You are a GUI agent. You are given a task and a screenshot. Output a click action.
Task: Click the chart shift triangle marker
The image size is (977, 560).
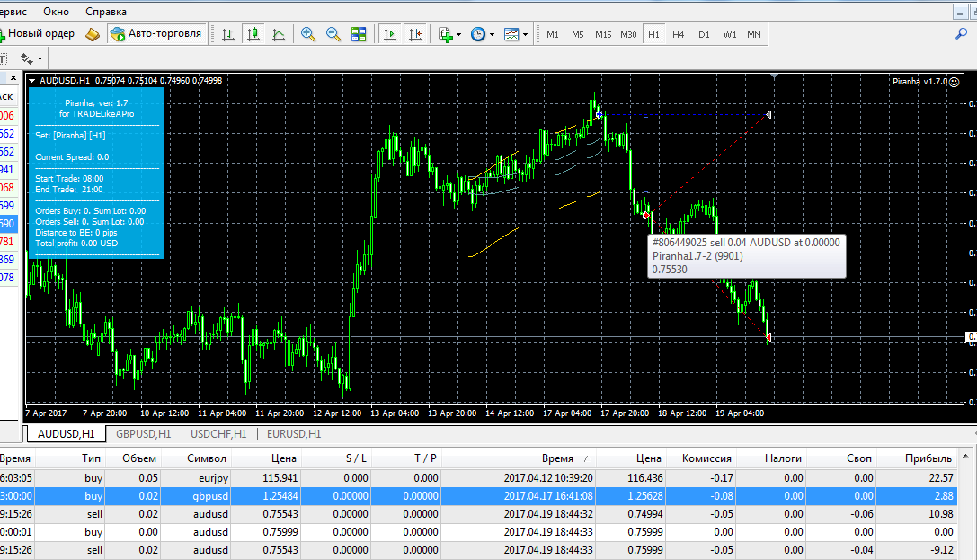774,76
